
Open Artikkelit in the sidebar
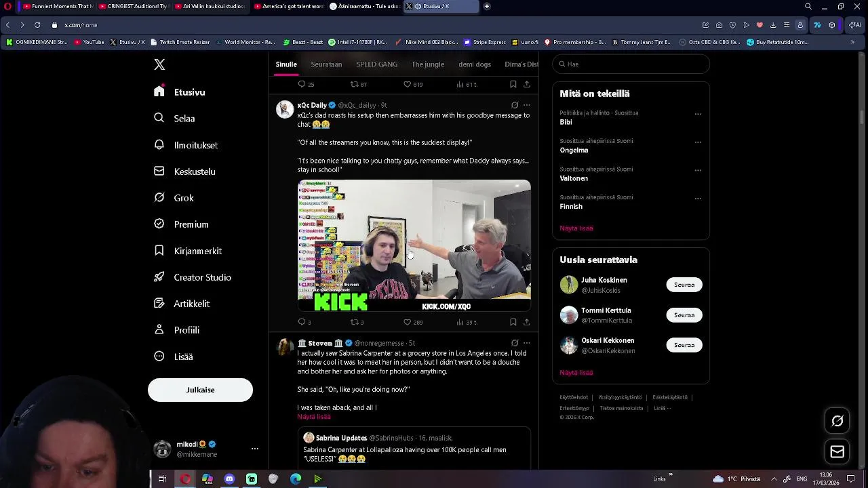point(182,304)
